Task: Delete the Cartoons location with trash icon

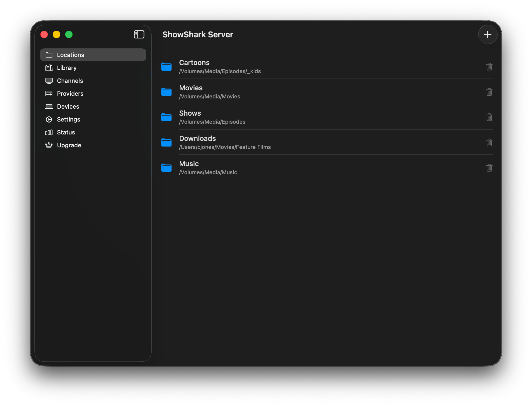Action: pos(489,67)
